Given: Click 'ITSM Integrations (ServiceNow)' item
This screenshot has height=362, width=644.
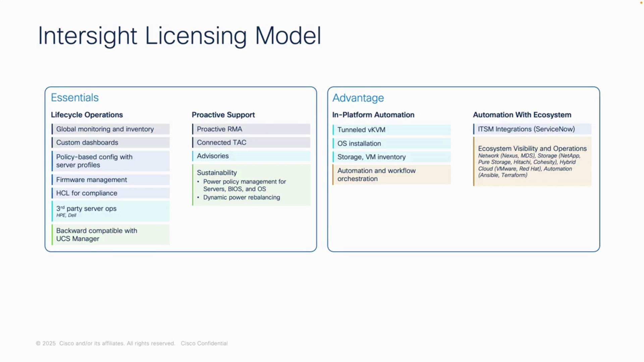Looking at the screenshot, I should pos(532,129).
